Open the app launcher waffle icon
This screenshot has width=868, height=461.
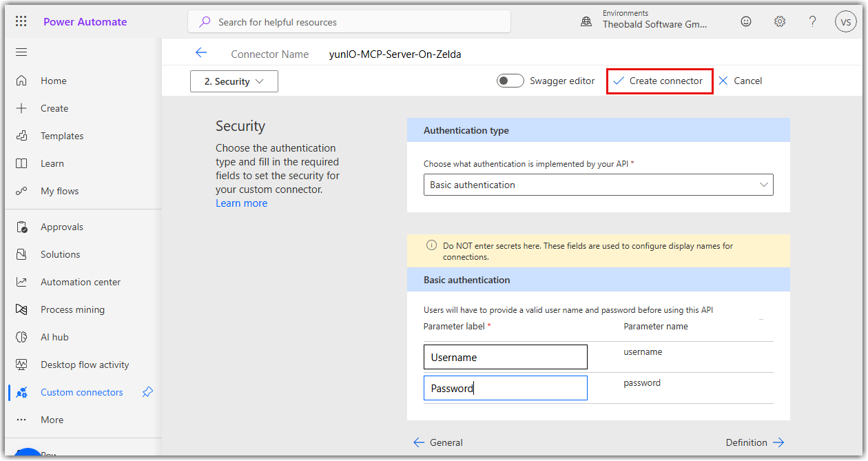(x=21, y=21)
